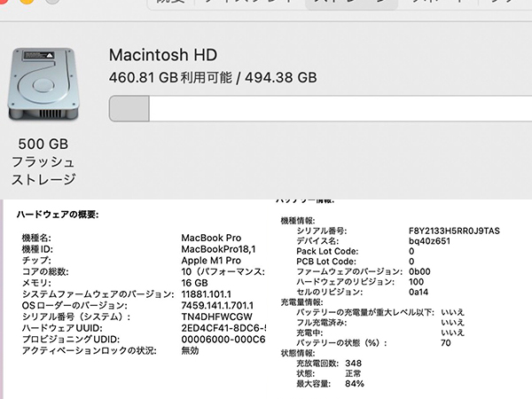Click the 'ハードウェアの概要:' heading

(x=58, y=215)
